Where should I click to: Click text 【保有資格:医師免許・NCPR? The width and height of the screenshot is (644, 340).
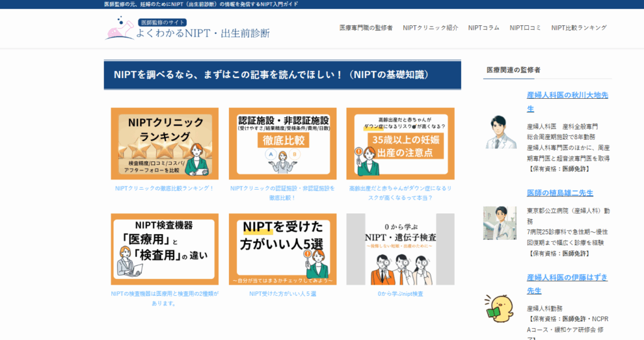pyautogui.click(x=568, y=319)
